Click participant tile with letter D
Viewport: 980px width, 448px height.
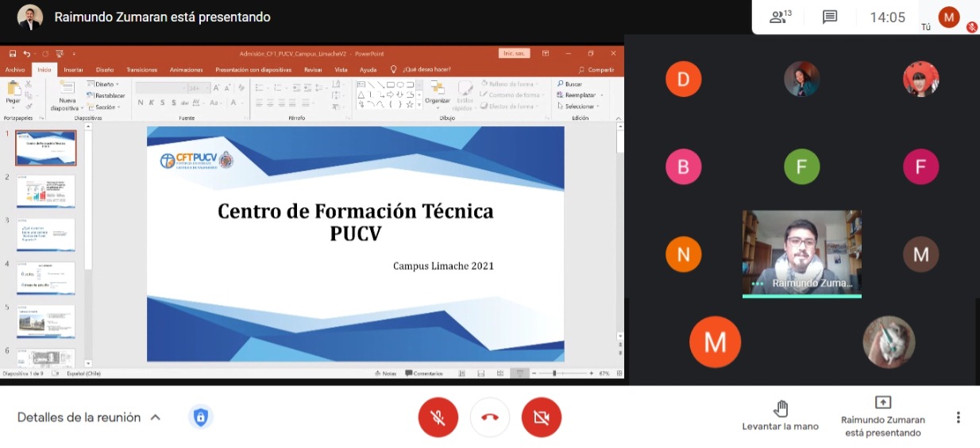click(x=683, y=79)
